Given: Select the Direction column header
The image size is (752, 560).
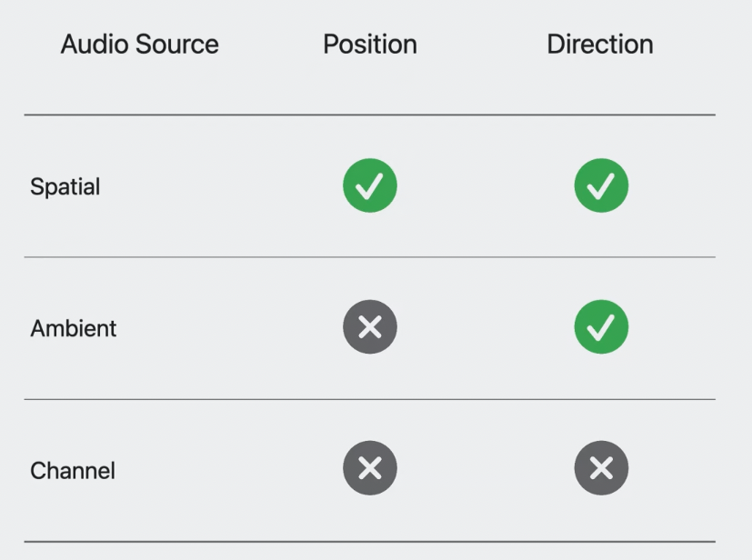Looking at the screenshot, I should point(600,45).
